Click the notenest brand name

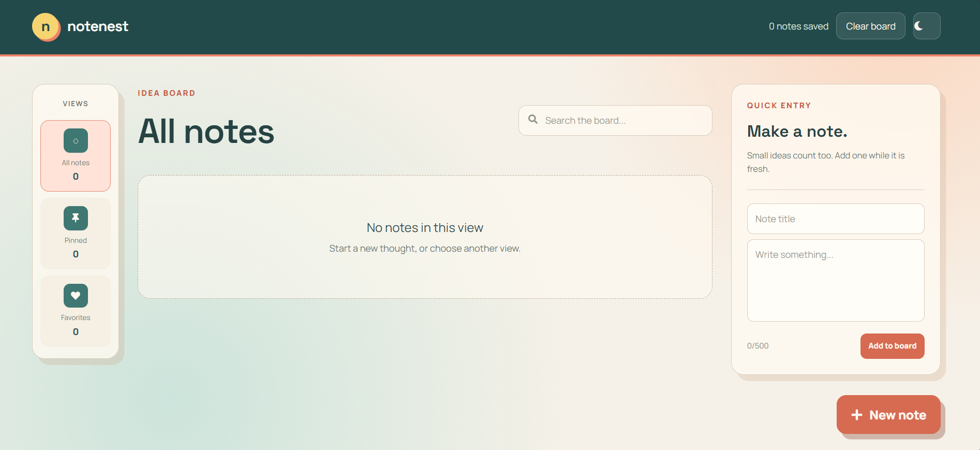pos(98,26)
